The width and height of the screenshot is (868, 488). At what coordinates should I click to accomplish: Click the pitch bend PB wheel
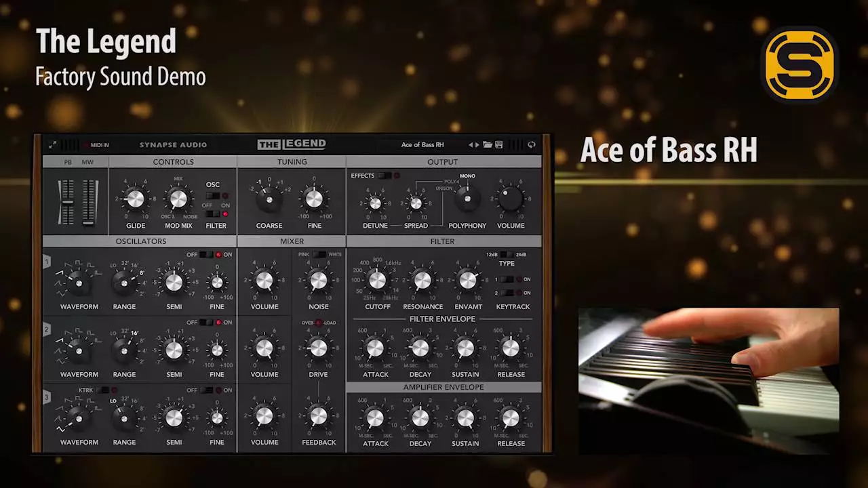tap(66, 201)
